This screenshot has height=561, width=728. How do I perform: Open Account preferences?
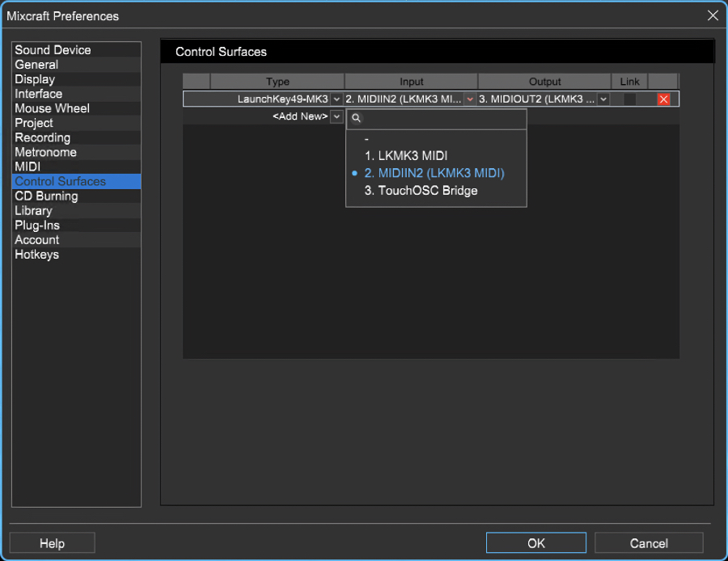76,240
